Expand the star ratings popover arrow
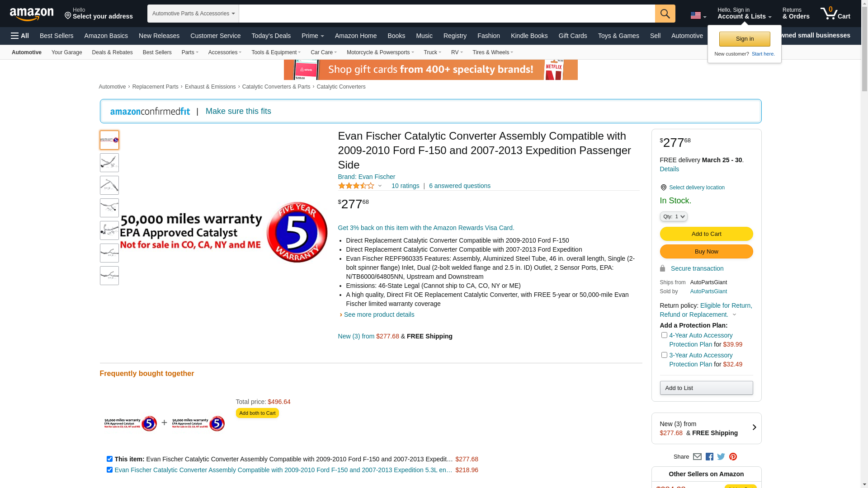 click(380, 186)
